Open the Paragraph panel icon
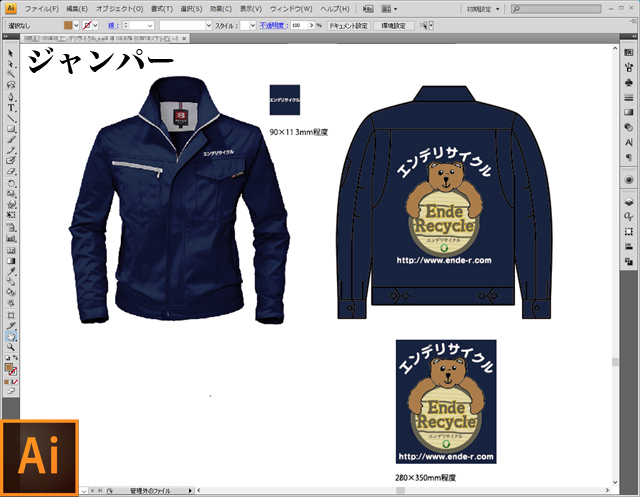Screen dimensions: 640x497 [629, 158]
